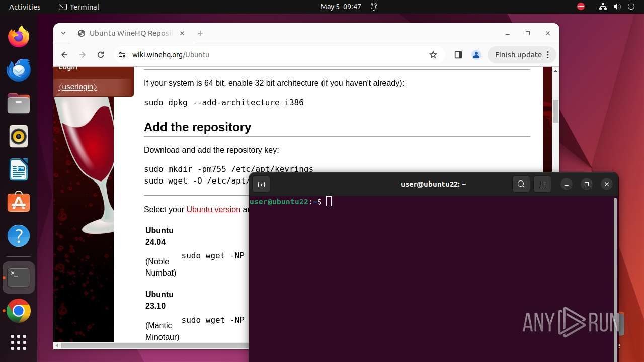The width and height of the screenshot is (644, 362).
Task: Select the Terminal icon in the dock
Action: (x=19, y=278)
